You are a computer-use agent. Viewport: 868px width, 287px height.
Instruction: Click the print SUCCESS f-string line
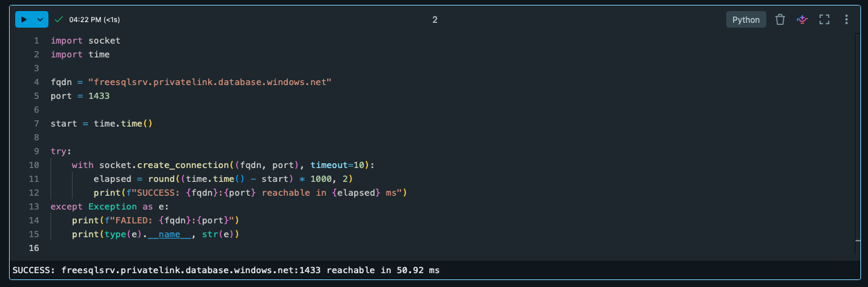250,193
